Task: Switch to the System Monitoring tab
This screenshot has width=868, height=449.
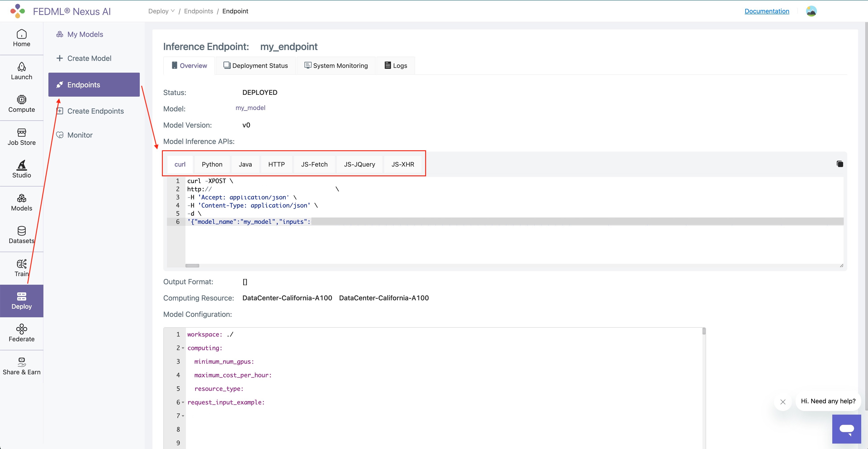Action: point(336,65)
